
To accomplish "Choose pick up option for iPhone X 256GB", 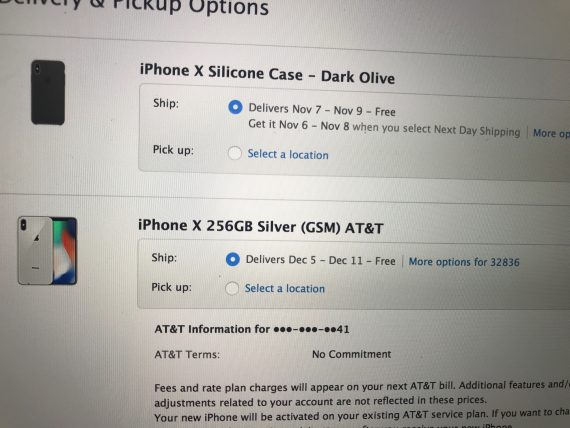I will tap(232, 289).
